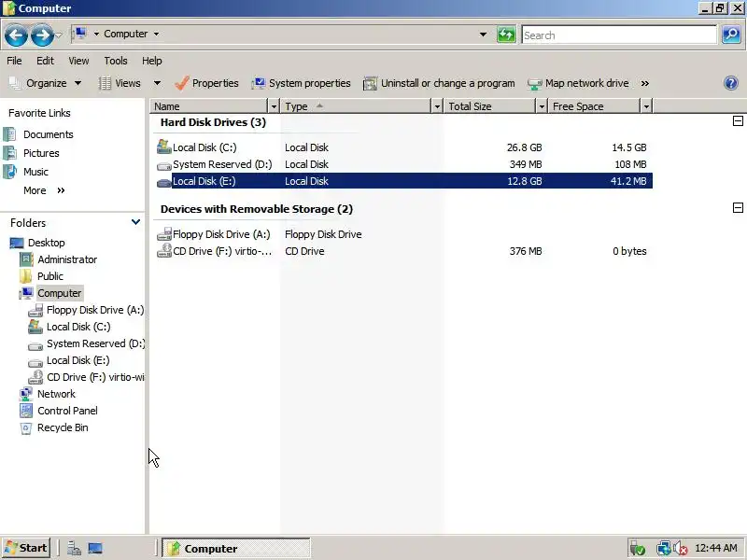Click Server Manager quick launch icon
The image size is (747, 560).
(x=74, y=549)
